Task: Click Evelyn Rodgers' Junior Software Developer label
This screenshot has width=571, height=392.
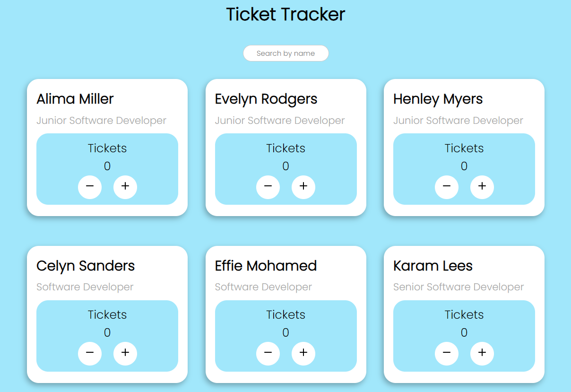Action: (x=280, y=121)
